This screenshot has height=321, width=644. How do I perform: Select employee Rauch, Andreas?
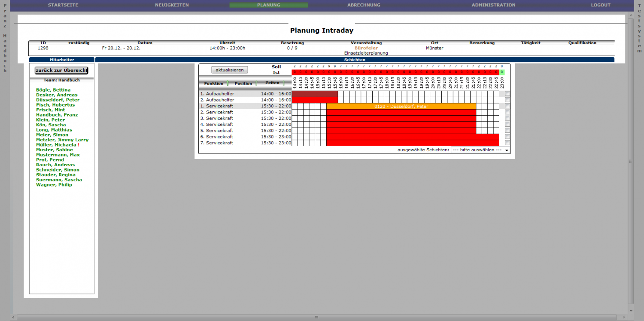point(55,165)
